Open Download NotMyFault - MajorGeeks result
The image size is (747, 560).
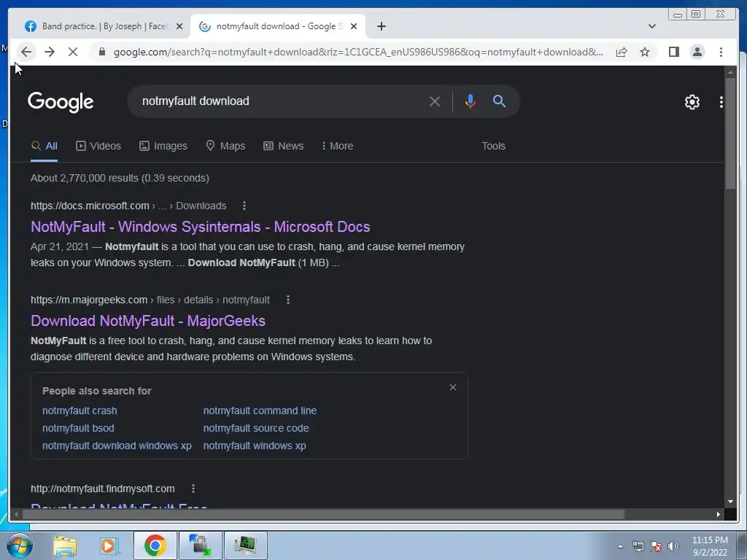147,321
